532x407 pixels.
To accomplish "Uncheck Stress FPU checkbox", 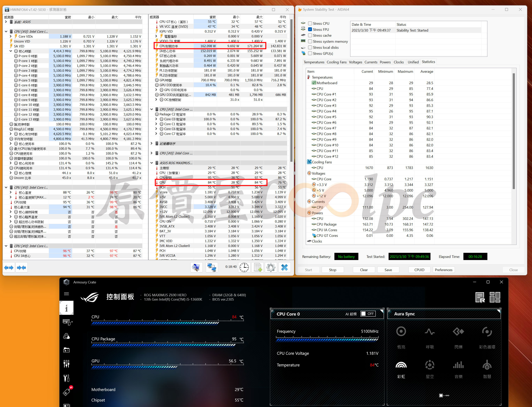I will [310, 30].
